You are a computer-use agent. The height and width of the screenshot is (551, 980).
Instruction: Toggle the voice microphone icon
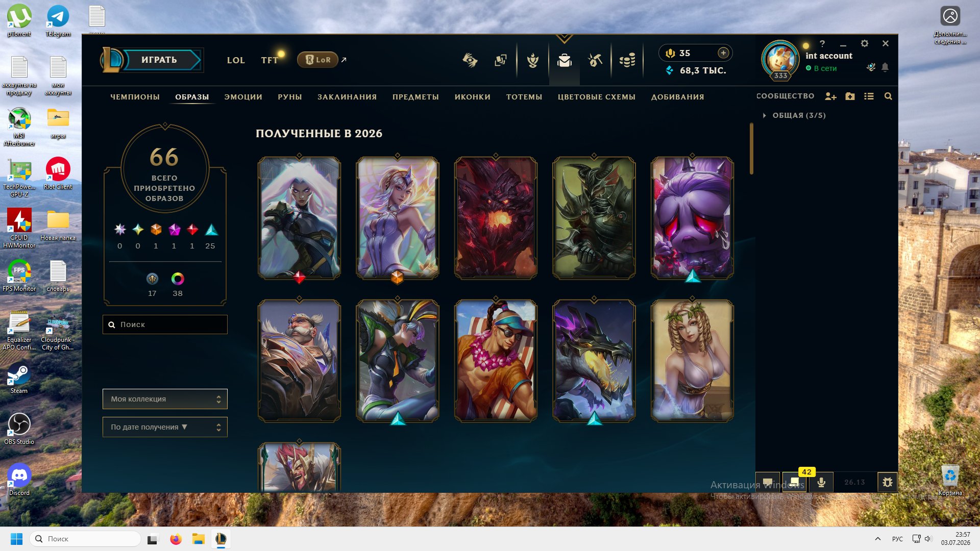click(821, 482)
